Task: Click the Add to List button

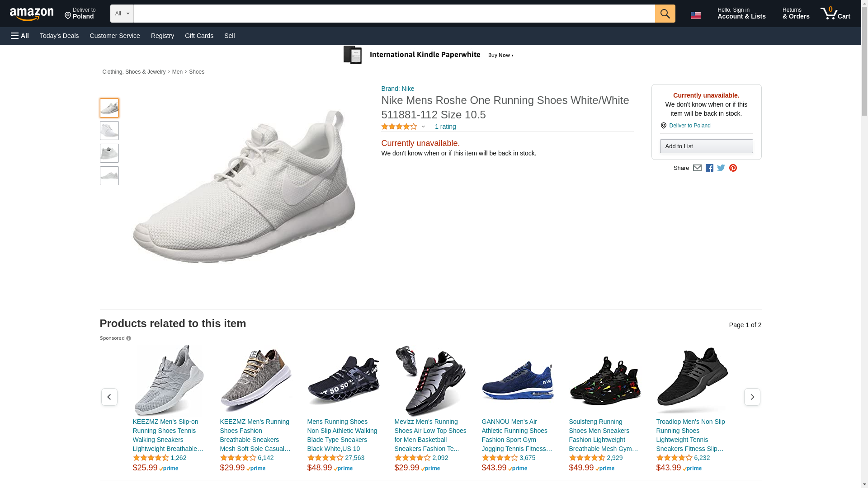Action: coord(706,146)
